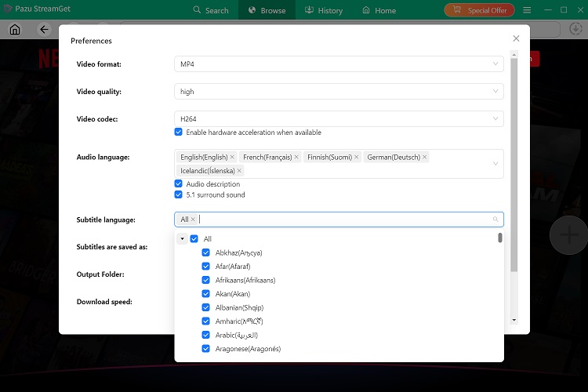Screen dimensions: 588x392
Task: Click the subtitle list scrollbar thumb
Action: (500, 238)
